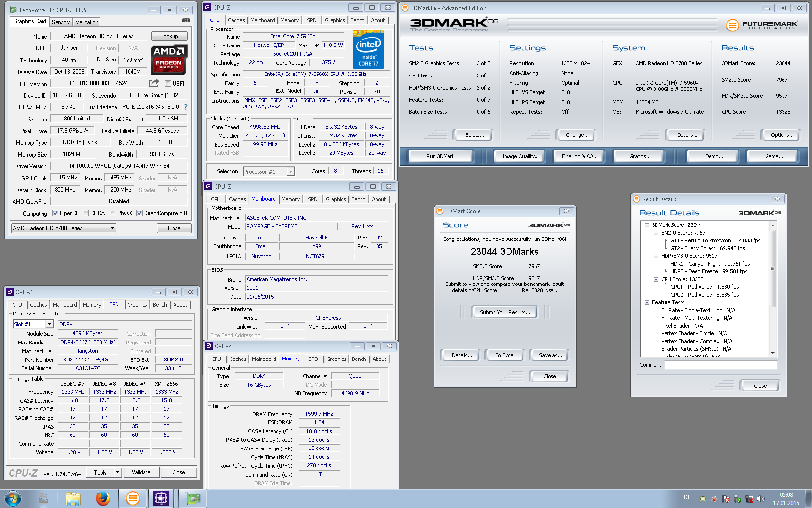This screenshot has width=812, height=508.
Task: Click the Validate button in CPU-Z
Action: (x=141, y=472)
